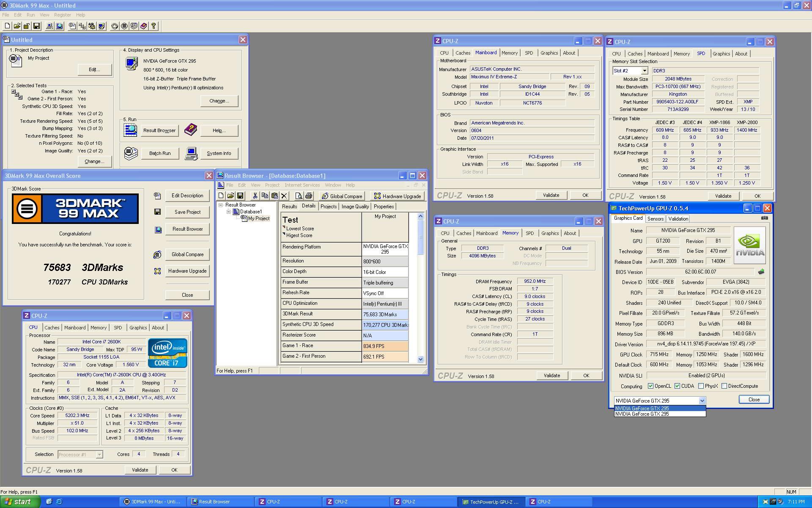Click the Project Description icon in 3DMark toolbar

[x=72, y=26]
